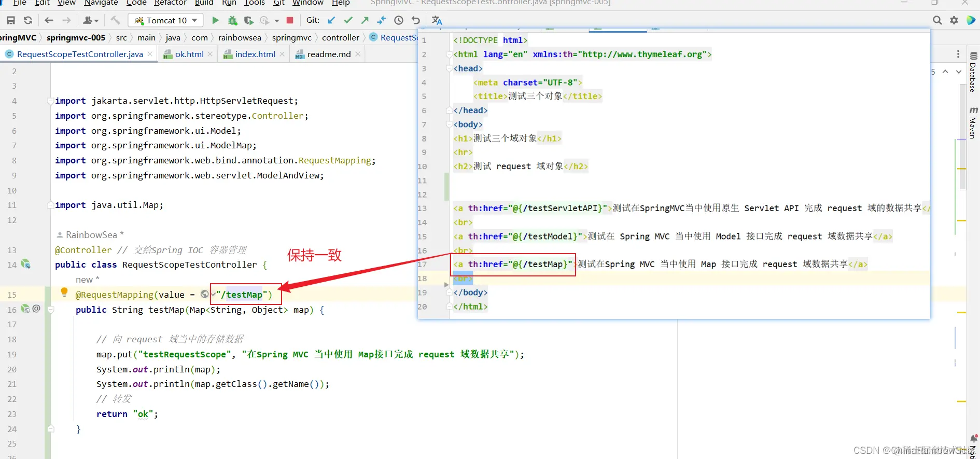Click the Save All toolbar icon

click(x=10, y=20)
